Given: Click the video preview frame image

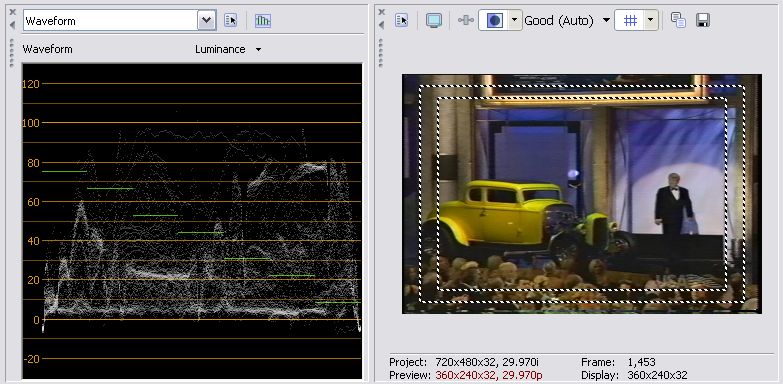Looking at the screenshot, I should (582, 194).
